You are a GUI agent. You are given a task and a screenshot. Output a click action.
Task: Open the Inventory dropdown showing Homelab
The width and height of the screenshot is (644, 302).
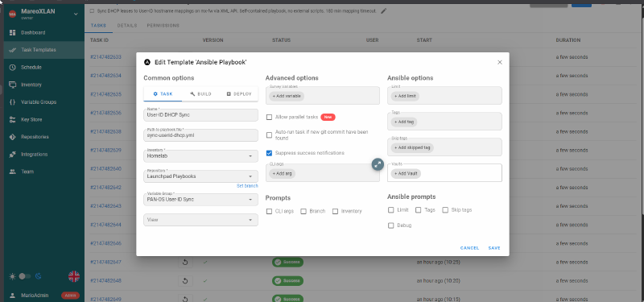200,156
